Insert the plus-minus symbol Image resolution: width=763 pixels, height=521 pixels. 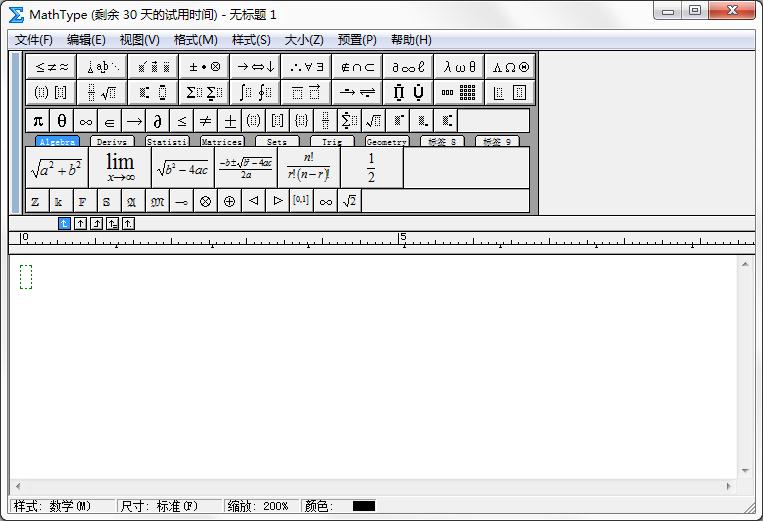[230, 121]
